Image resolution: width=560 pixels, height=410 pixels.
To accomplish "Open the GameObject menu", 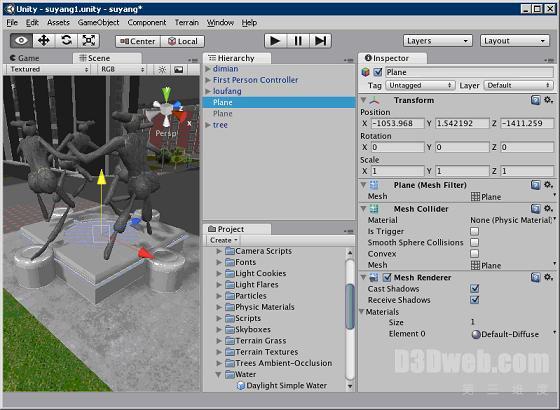I will pyautogui.click(x=98, y=22).
